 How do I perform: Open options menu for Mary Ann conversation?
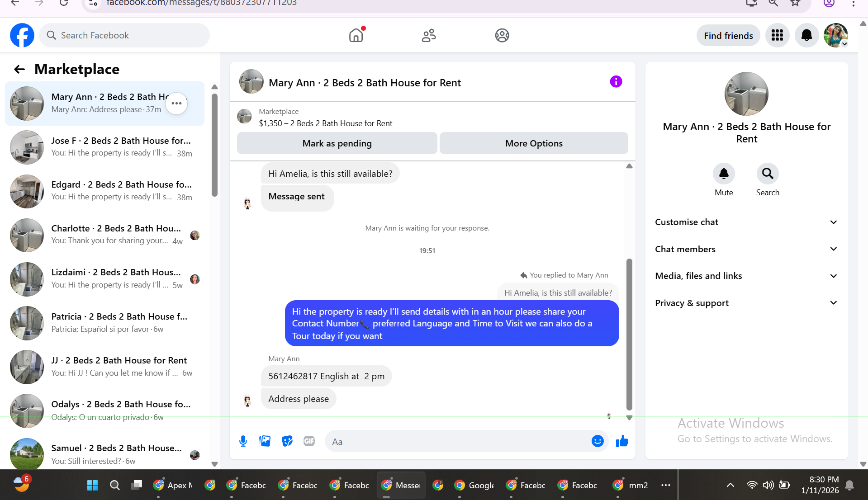click(x=176, y=104)
